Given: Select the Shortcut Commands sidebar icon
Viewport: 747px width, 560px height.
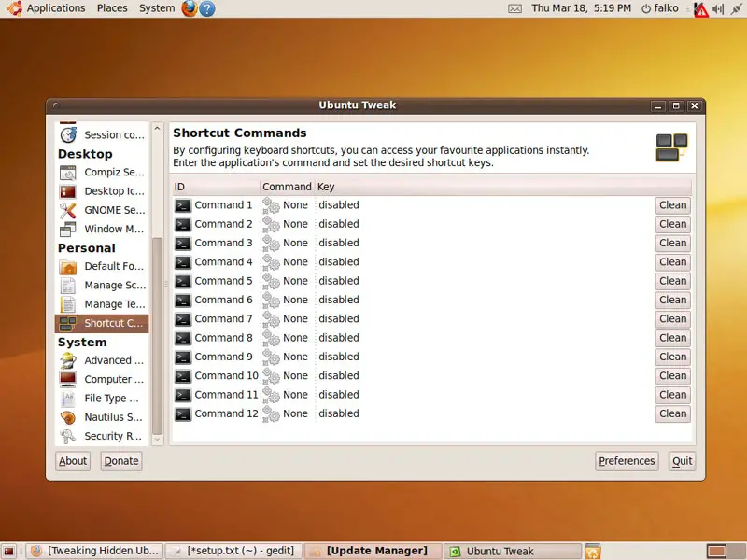Looking at the screenshot, I should (x=67, y=323).
